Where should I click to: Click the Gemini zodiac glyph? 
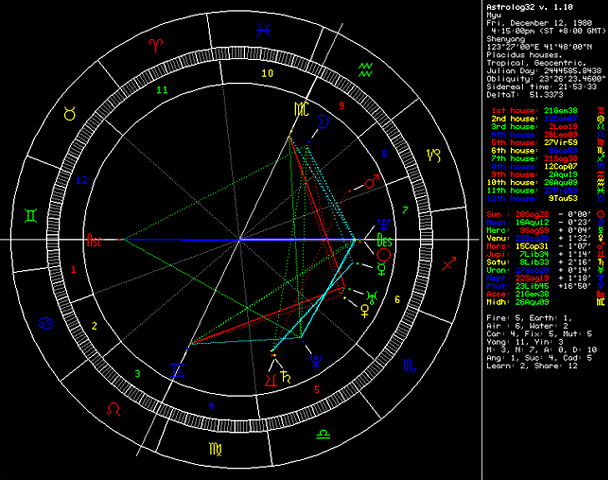click(31, 216)
